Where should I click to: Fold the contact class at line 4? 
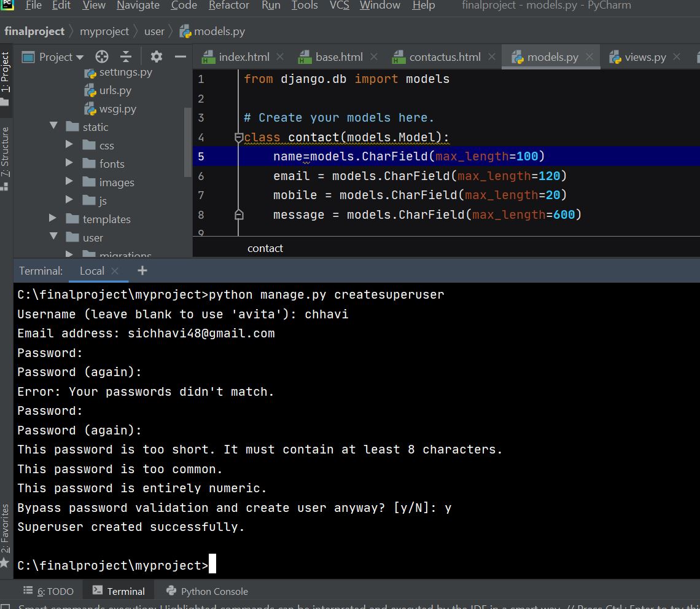tap(239, 138)
